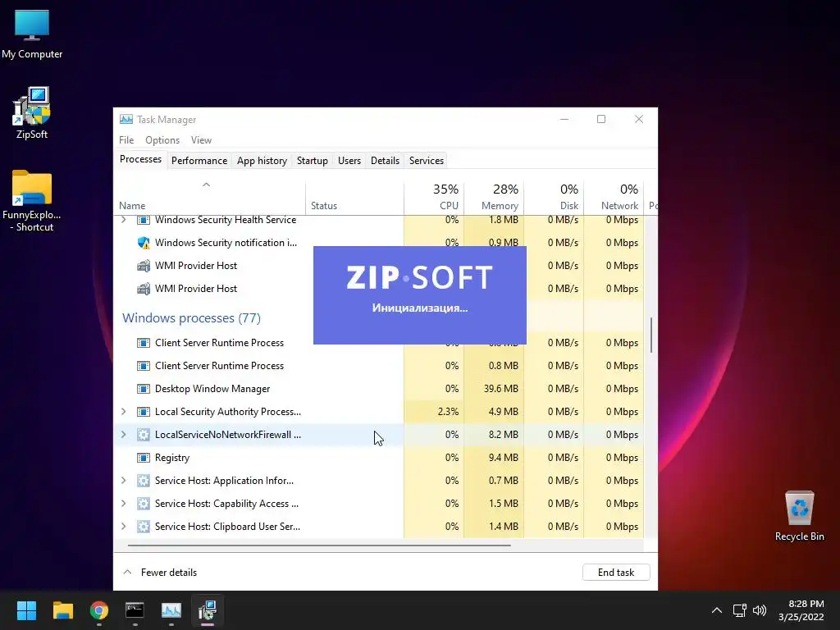Expand Service Host: Clipboard User Service row
The width and height of the screenshot is (840, 630).
pos(124,527)
